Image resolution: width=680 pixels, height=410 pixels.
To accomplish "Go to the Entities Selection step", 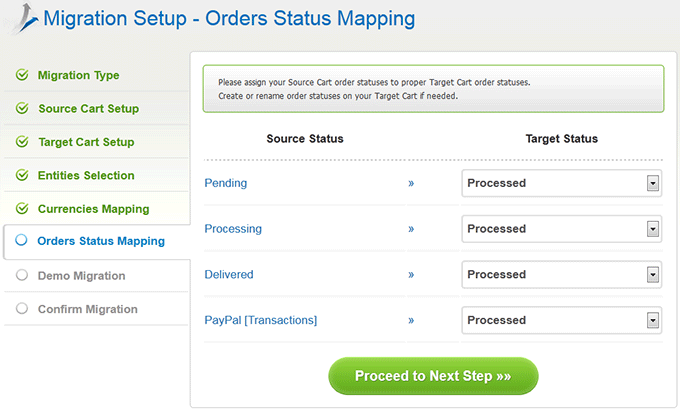I will point(86,175).
